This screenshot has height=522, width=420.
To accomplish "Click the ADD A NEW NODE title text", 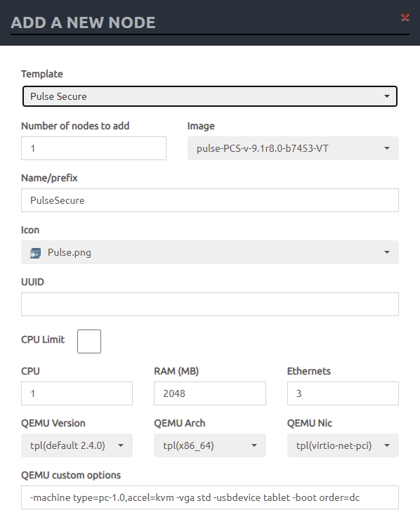I will point(83,22).
